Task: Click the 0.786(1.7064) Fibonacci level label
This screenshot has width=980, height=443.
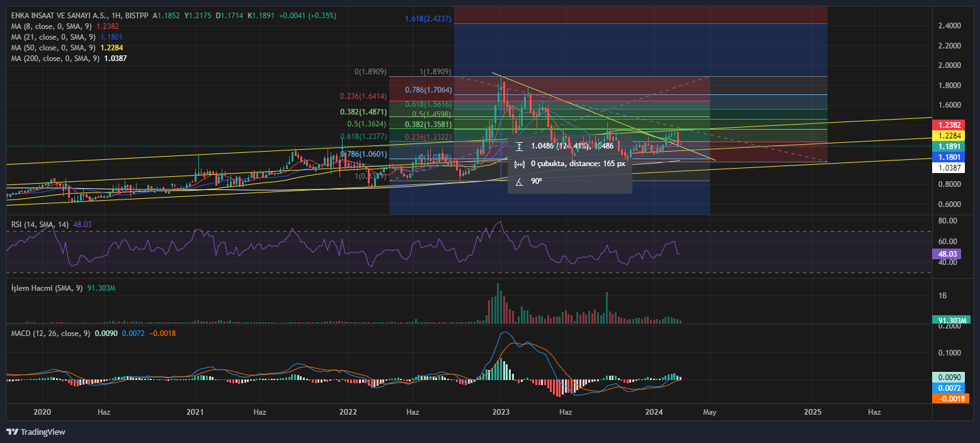Action: pyautogui.click(x=428, y=90)
